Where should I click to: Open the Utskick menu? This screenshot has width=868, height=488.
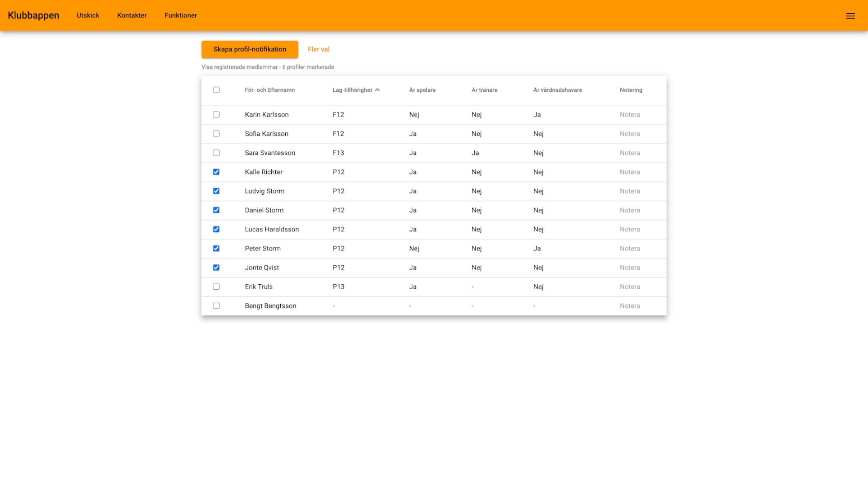pyautogui.click(x=88, y=15)
